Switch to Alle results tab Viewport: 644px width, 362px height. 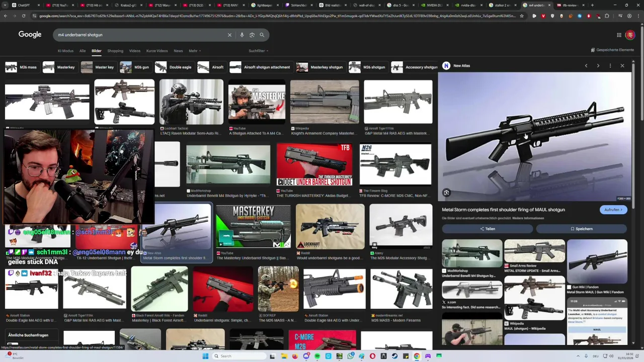83,51
